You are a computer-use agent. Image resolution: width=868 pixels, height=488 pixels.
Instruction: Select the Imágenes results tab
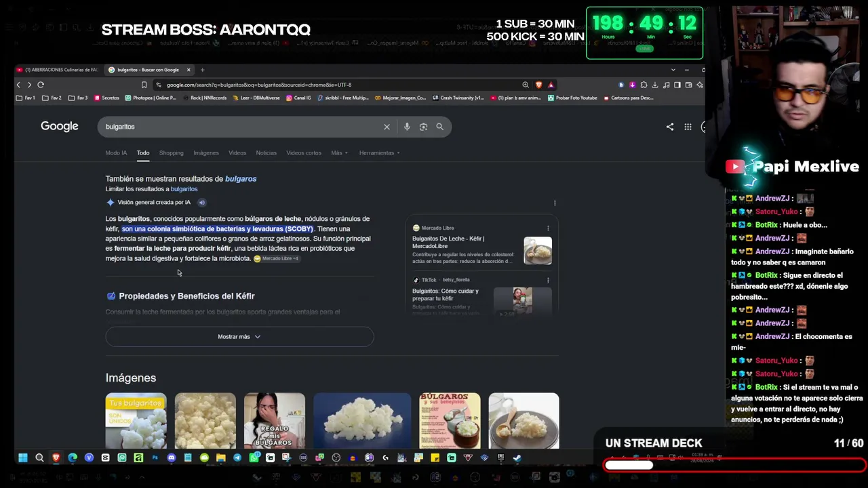point(206,153)
